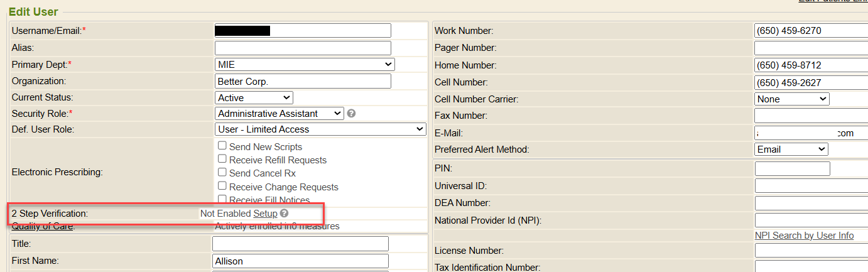
Task: Click help icon beside 2 Step Verification Setup
Action: coord(284,214)
